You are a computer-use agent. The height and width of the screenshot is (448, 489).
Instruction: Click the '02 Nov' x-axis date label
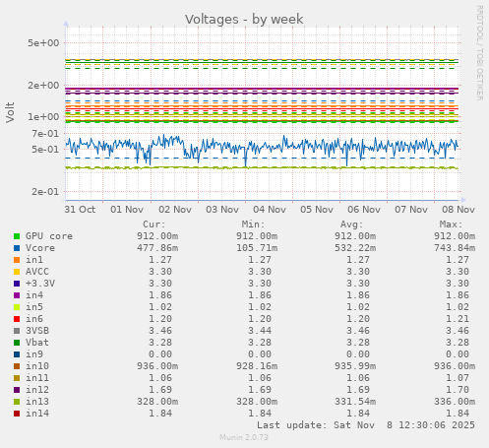point(175,210)
